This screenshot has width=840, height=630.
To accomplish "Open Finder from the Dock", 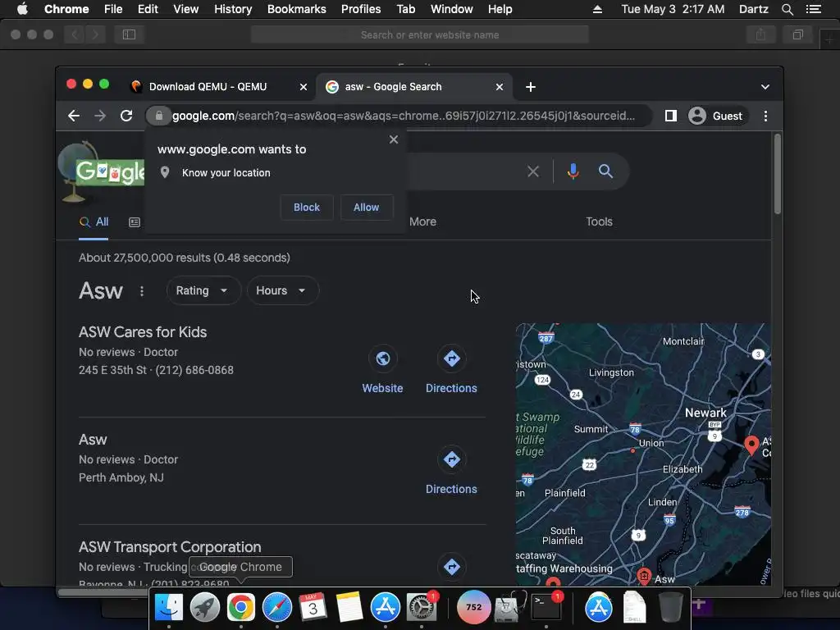I will tap(169, 607).
